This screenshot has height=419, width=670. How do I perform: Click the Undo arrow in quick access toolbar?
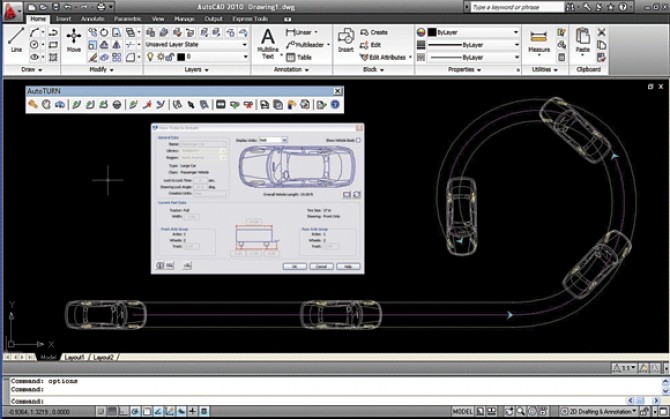click(x=68, y=7)
